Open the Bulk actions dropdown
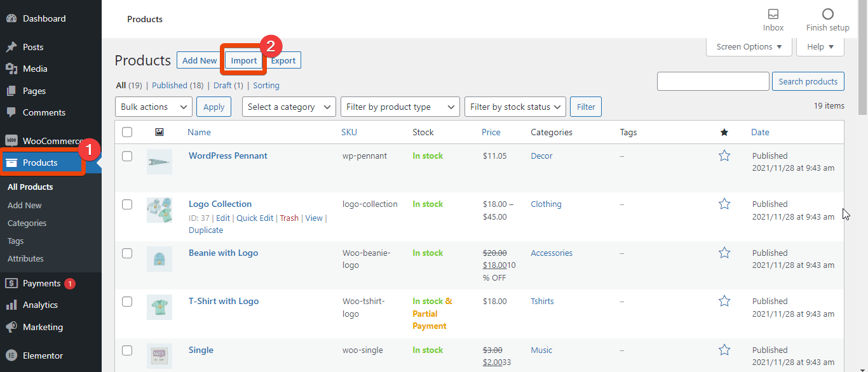This screenshot has height=372, width=868. (x=153, y=107)
